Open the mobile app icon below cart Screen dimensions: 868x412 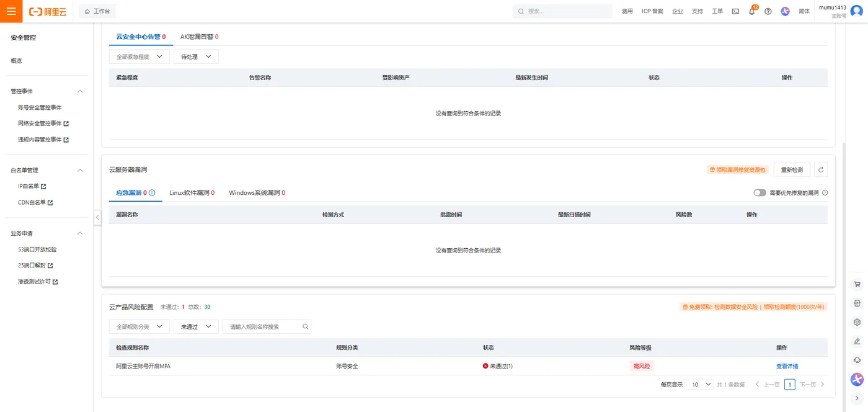pyautogui.click(x=857, y=303)
